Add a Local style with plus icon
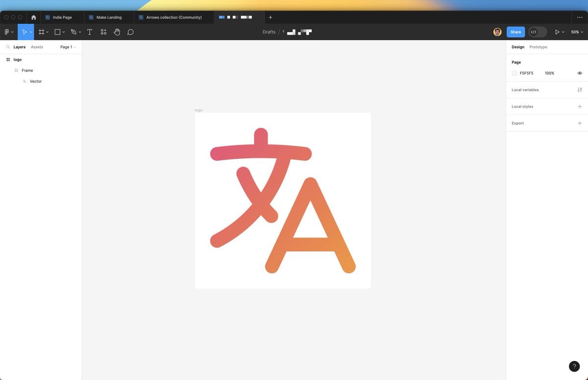The image size is (588, 380). (x=580, y=107)
